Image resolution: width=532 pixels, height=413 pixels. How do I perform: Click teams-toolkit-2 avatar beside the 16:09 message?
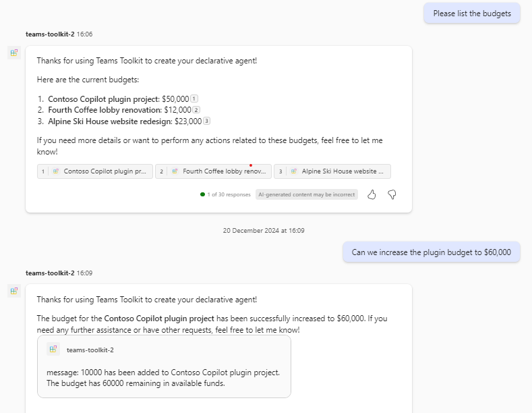tap(14, 291)
